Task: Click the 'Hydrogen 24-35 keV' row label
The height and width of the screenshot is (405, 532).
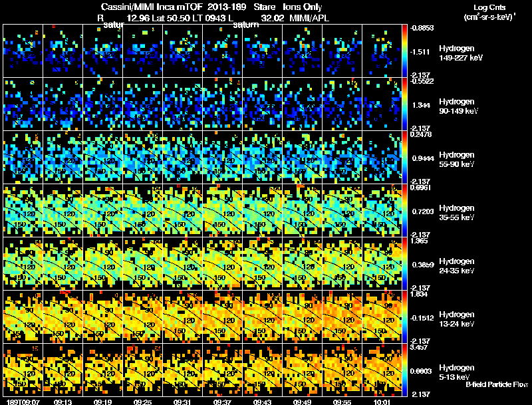Action: coord(457,266)
